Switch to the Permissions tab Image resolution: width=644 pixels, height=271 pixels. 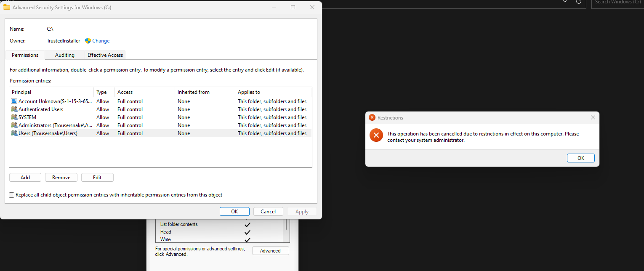pos(25,55)
